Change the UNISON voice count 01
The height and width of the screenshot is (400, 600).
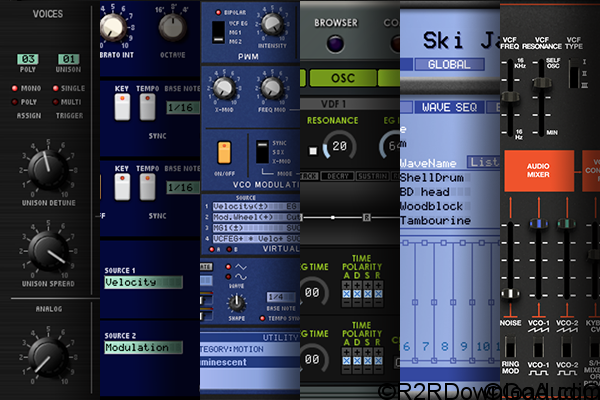point(68,59)
